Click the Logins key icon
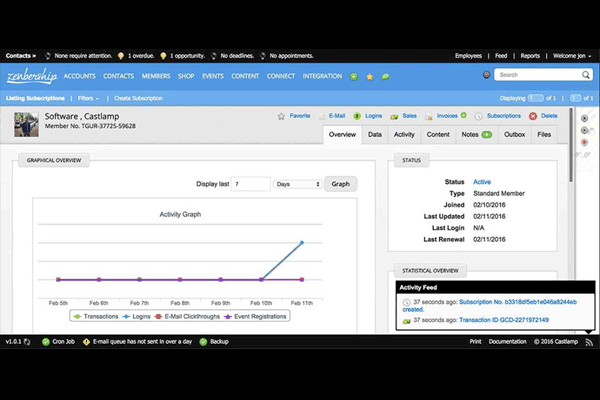Screen dimensions: 600x400 coord(357,116)
